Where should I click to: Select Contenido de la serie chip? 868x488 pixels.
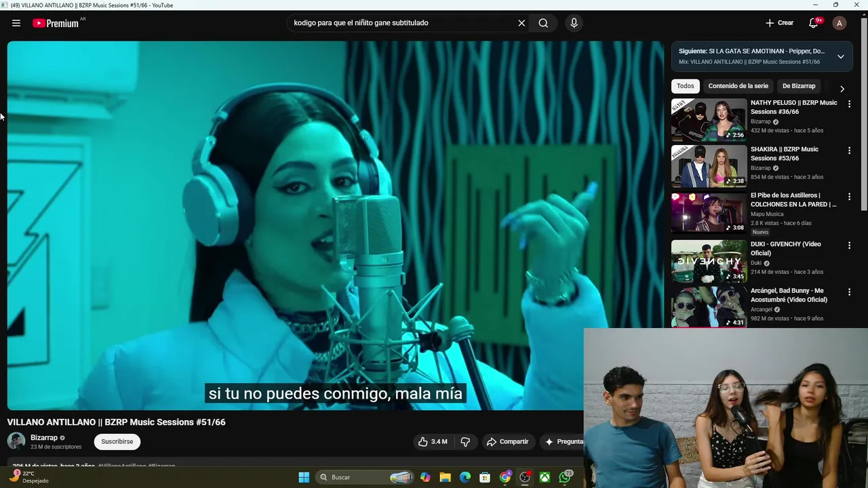(x=738, y=86)
